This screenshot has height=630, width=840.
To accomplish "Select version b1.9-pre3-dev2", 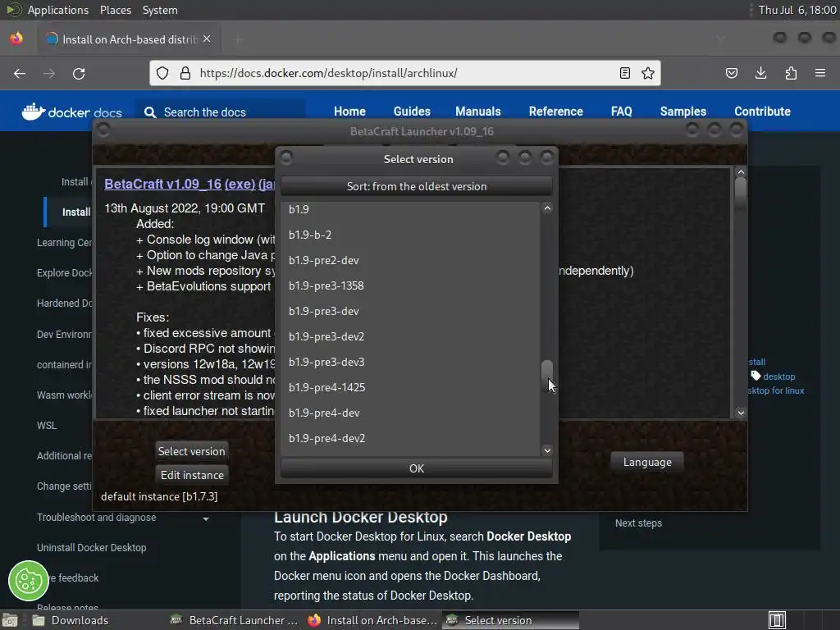I will pyautogui.click(x=410, y=336).
